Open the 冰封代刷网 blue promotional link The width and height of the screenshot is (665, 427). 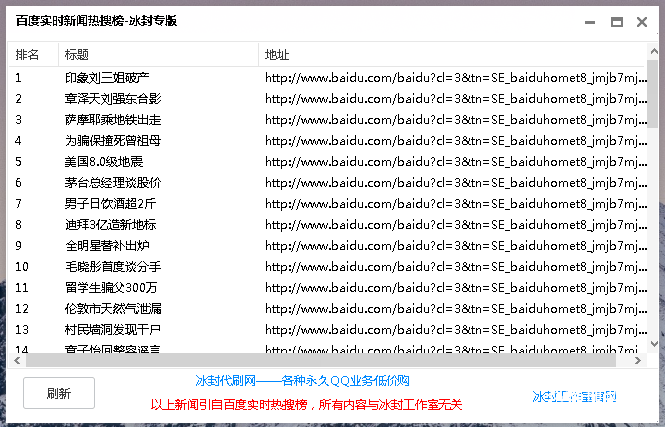pyautogui.click(x=302, y=380)
